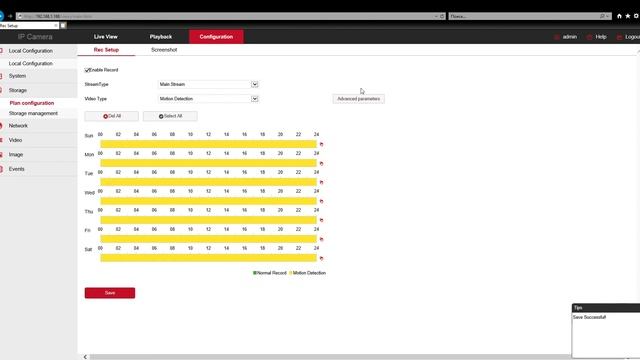Switch to the Live View tab
640x360 pixels.
coord(106,37)
